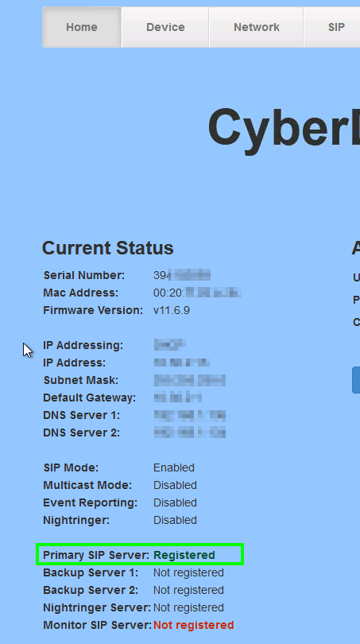Click the Multicast Mode label
Viewport: 360px width, 644px height.
pyautogui.click(x=87, y=485)
